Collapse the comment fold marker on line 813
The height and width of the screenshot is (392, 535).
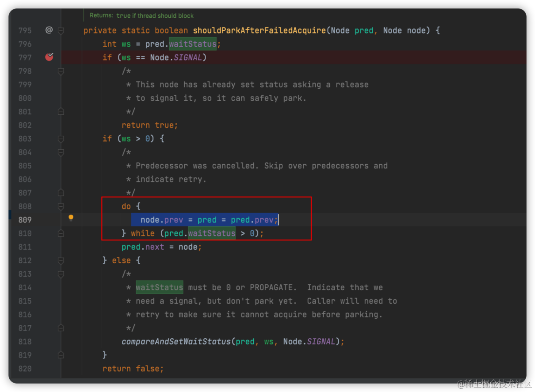click(x=61, y=274)
